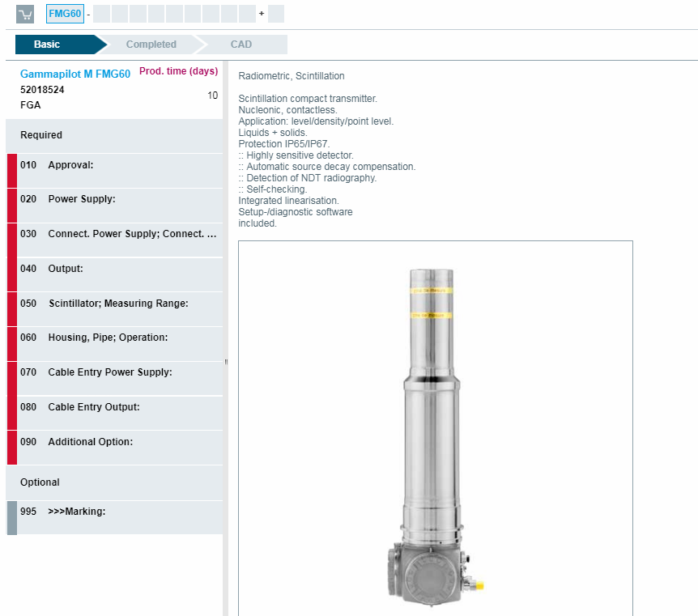Expand option 040 Output
Viewport: 698px width, 616px height.
115,274
